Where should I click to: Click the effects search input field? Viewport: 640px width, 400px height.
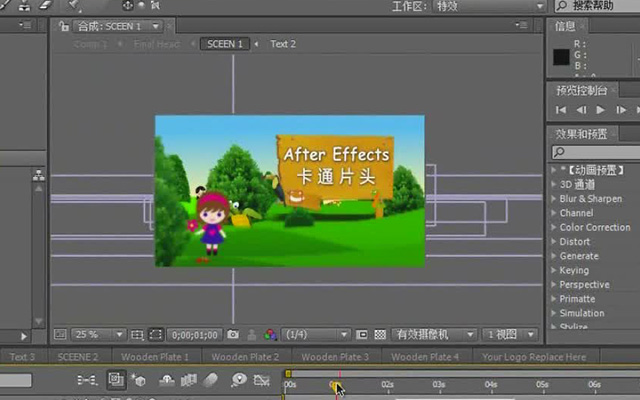tap(596, 152)
